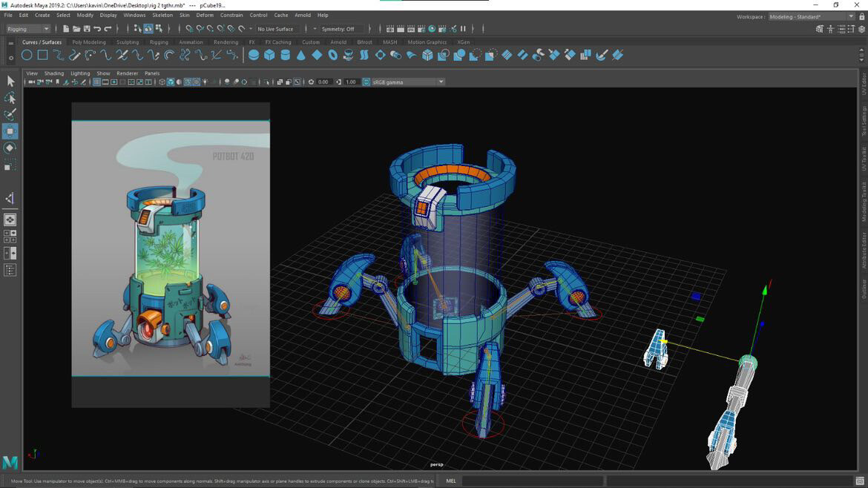Open the Skeleton menu
The height and width of the screenshot is (488, 868).
tap(162, 14)
